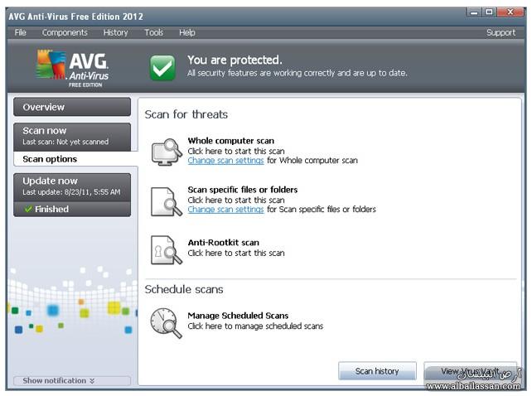The height and width of the screenshot is (396, 532).
Task: Click the 'You are protected.' status text
Action: (235, 60)
